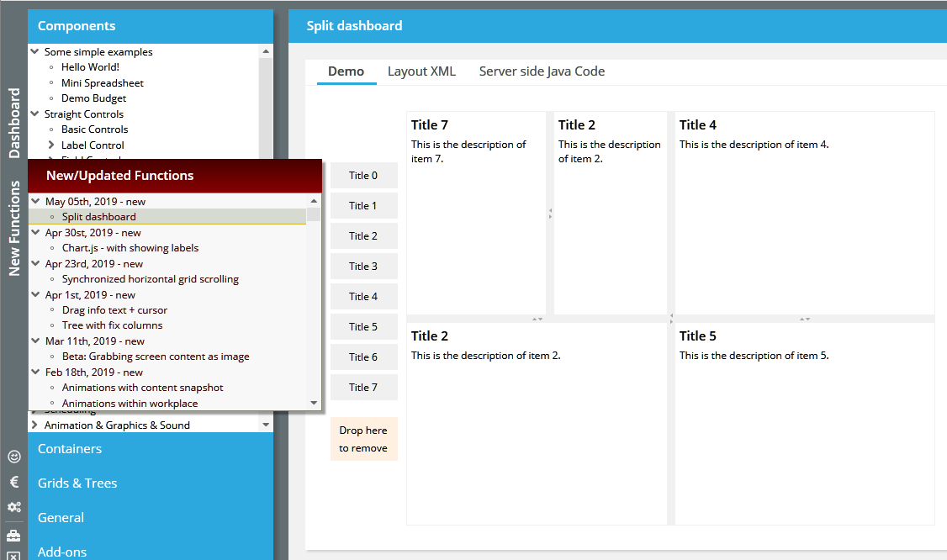
Task: Open 'Chart.js - with showing labels' entry
Action: 130,248
